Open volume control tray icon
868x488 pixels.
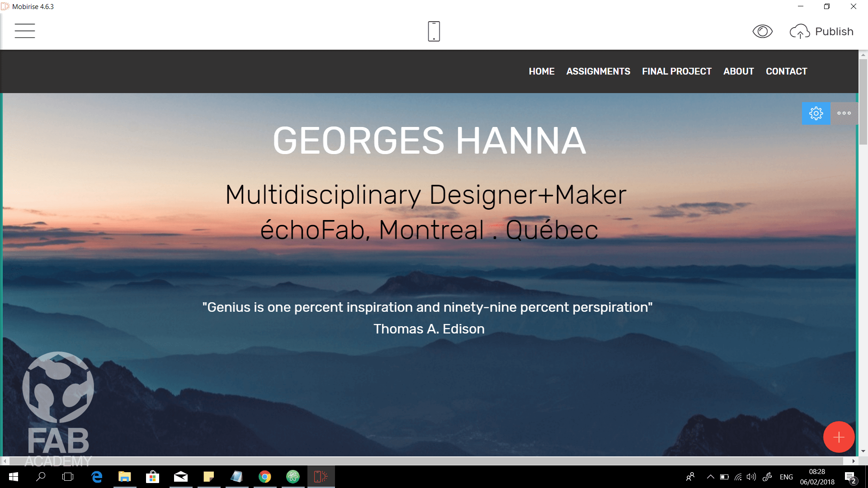click(x=751, y=477)
